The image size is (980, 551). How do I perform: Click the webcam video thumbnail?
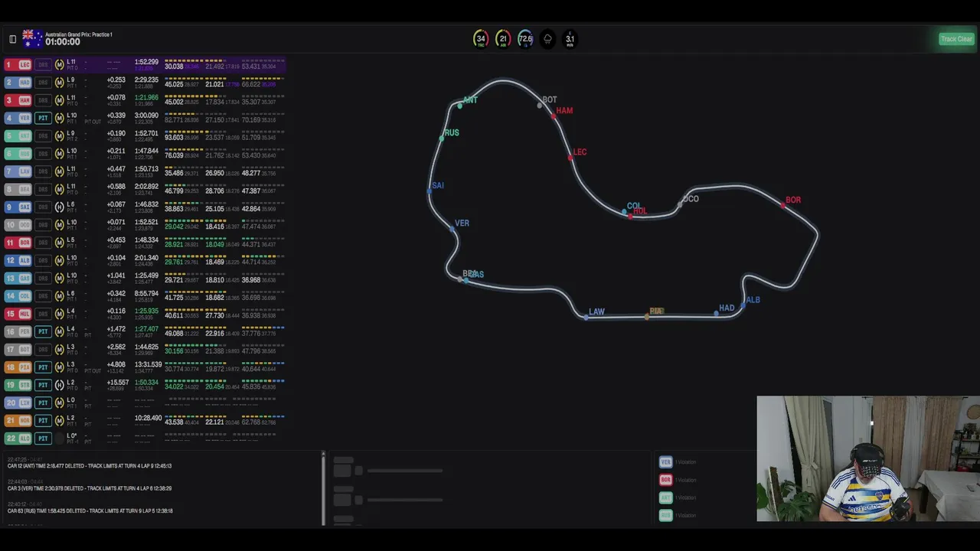coord(868,458)
